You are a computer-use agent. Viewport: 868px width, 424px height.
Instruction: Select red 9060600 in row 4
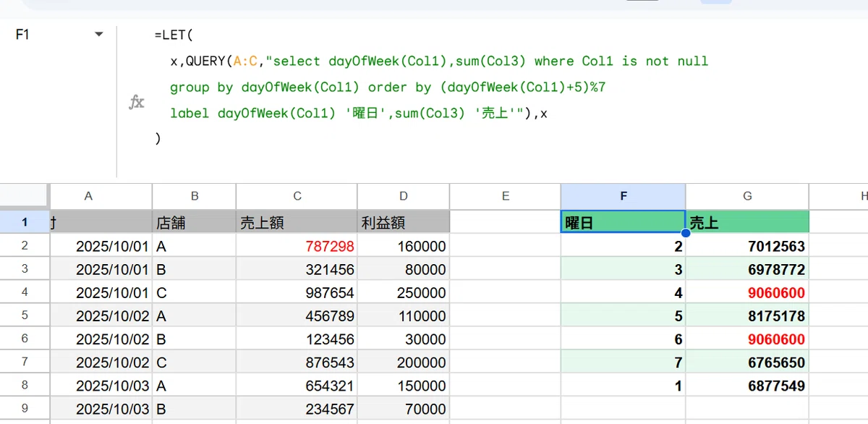click(747, 292)
